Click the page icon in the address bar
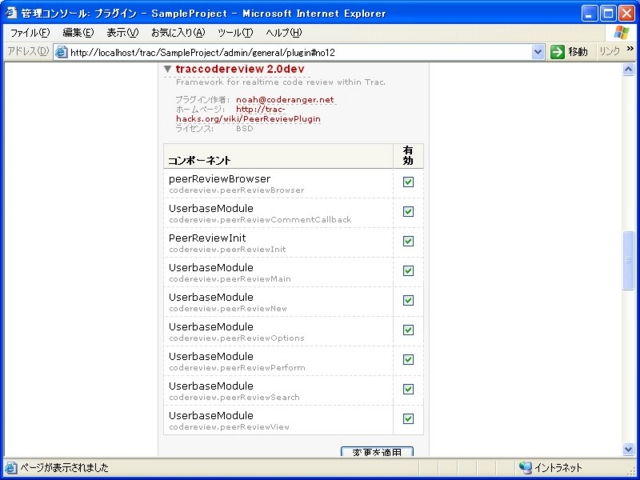The width and height of the screenshot is (640, 480). pos(61,52)
